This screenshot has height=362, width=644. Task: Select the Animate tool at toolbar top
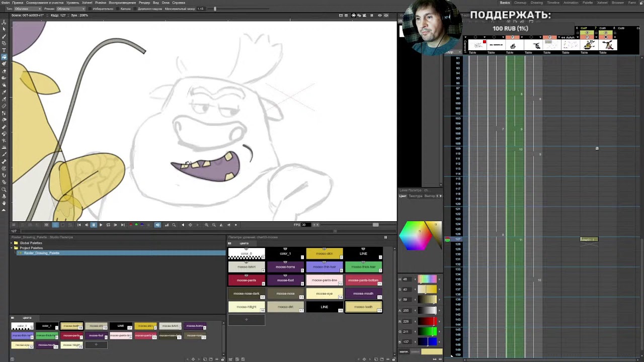coord(4,23)
